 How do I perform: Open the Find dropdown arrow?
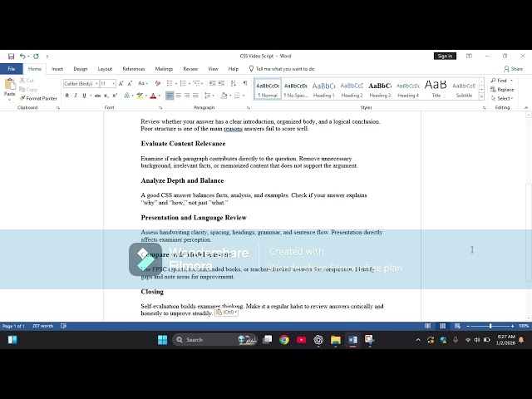coord(511,81)
